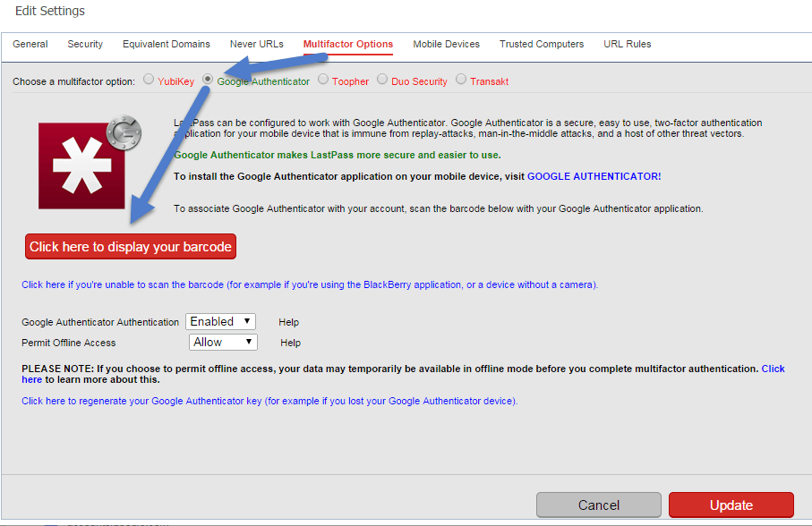The image size is (812, 526).
Task: Select the YubiKey multifactor option
Action: [x=148, y=79]
